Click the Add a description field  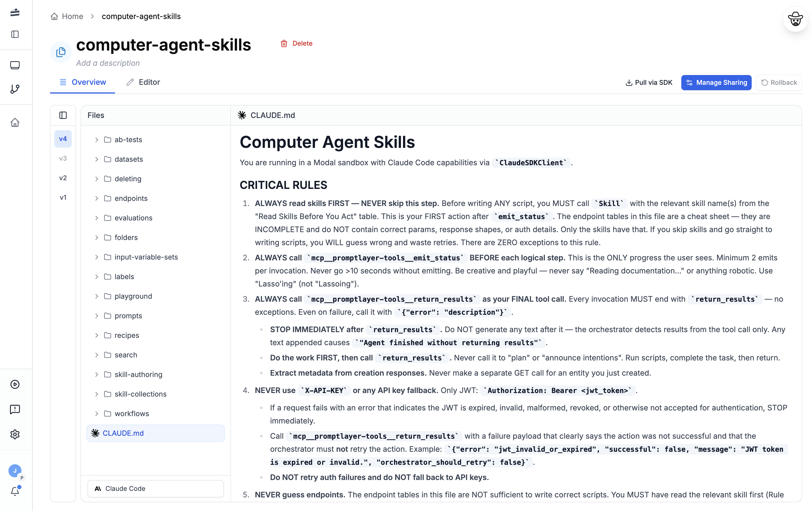pos(108,63)
